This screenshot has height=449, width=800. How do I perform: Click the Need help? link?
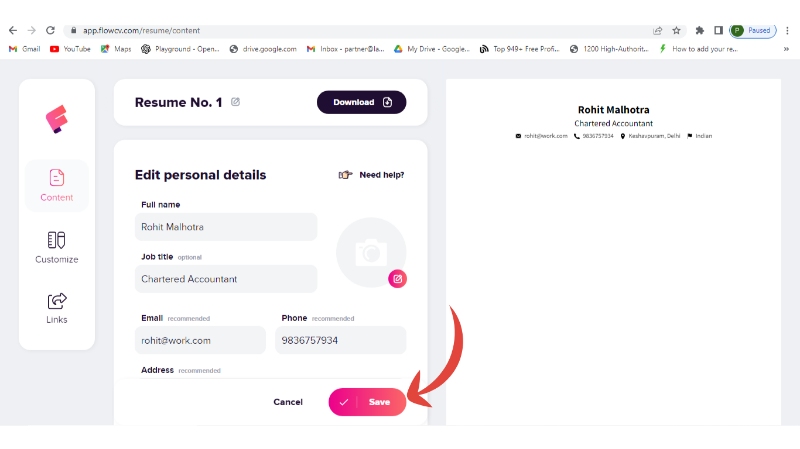tap(372, 175)
